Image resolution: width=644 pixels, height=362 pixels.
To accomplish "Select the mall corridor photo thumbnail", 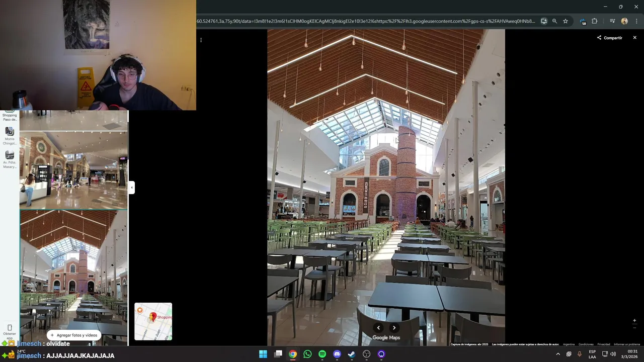I will click(x=73, y=170).
